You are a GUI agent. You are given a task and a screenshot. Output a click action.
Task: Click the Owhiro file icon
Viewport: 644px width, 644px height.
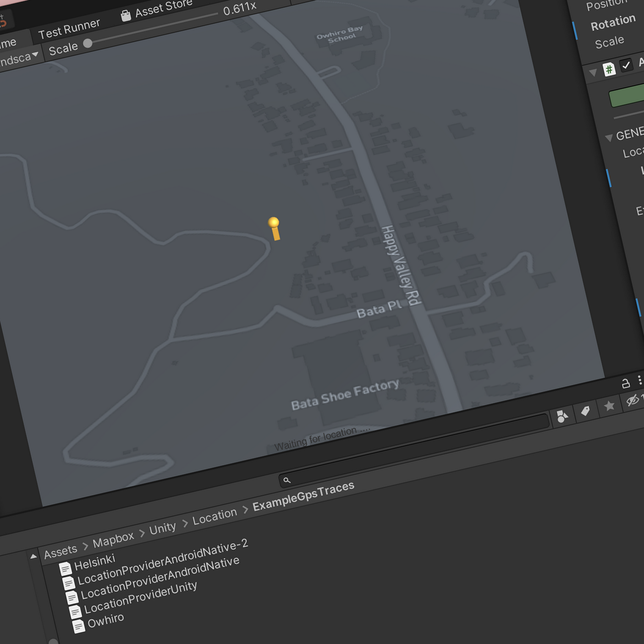[x=78, y=626]
